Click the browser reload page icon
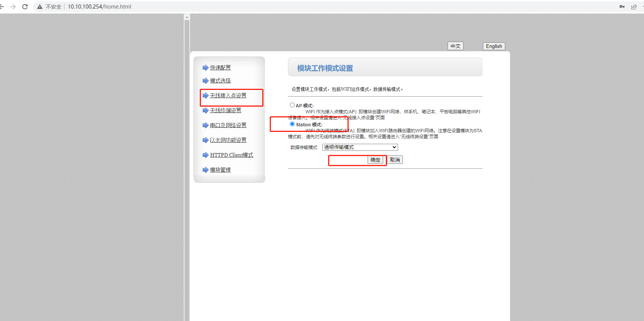644x321 pixels. tap(25, 7)
